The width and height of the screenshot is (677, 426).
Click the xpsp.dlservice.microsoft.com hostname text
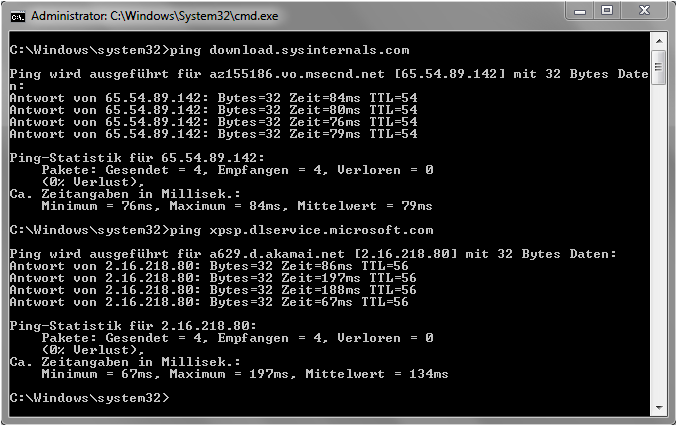pos(320,229)
